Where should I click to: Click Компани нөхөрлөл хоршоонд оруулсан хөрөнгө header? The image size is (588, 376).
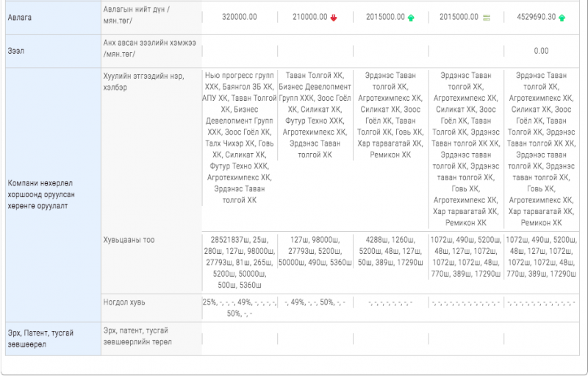(38, 194)
